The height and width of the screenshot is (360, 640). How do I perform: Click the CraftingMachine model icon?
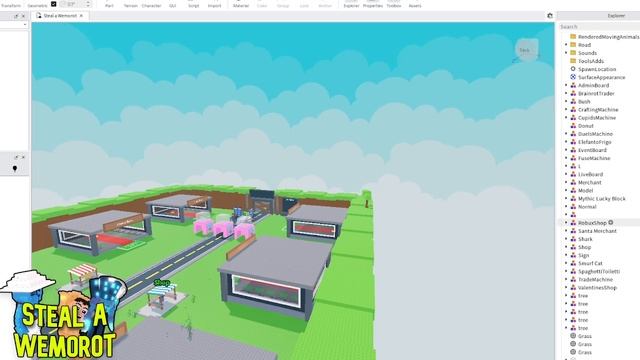pos(573,109)
